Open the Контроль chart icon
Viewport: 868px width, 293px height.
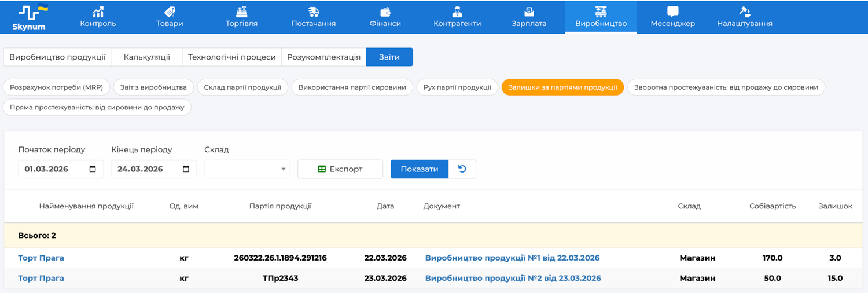[x=98, y=12]
